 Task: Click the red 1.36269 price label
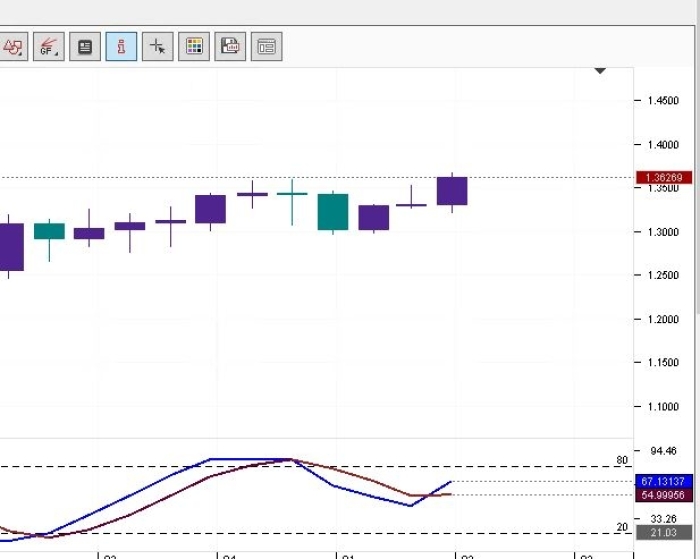point(664,178)
